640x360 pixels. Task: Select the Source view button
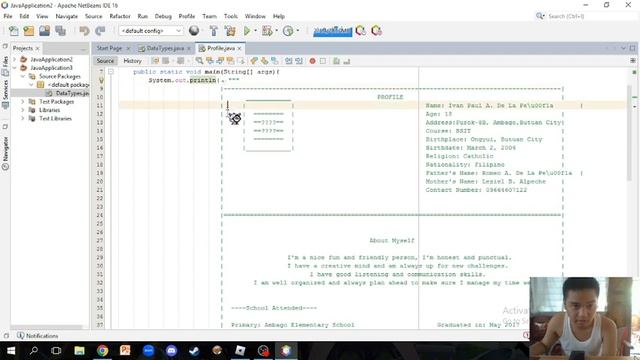tap(105, 61)
